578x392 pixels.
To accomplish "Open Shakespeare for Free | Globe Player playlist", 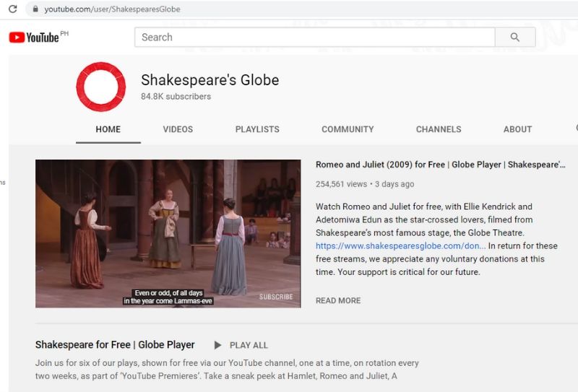I will point(115,345).
